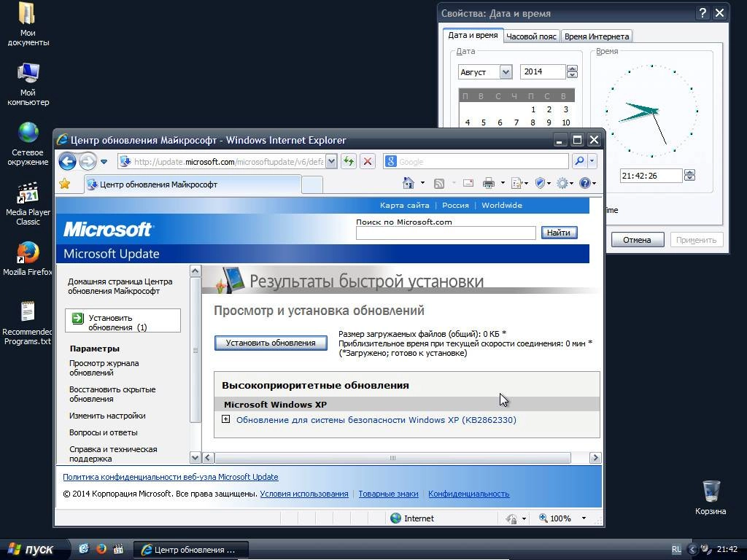Open the month dropdown showing Август

[506, 72]
